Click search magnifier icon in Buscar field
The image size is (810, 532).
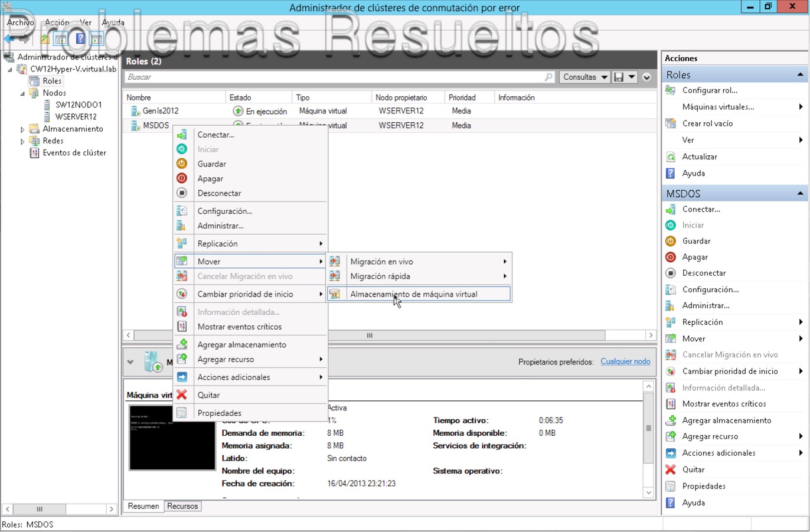548,77
